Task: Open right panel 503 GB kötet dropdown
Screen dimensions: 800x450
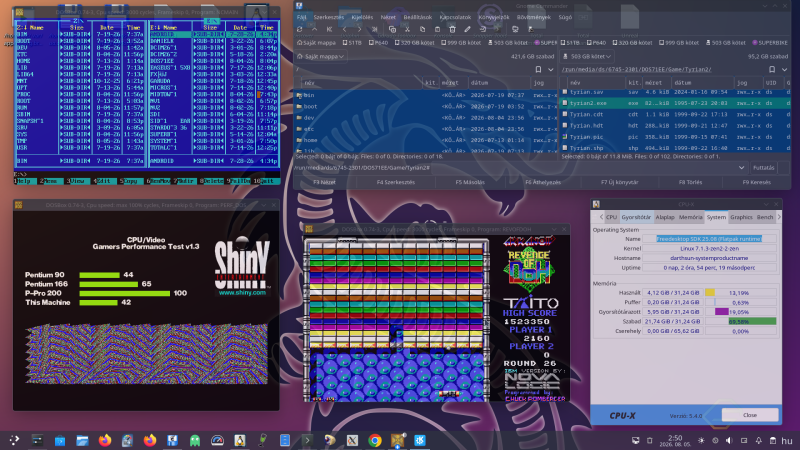Action: pyautogui.click(x=587, y=57)
